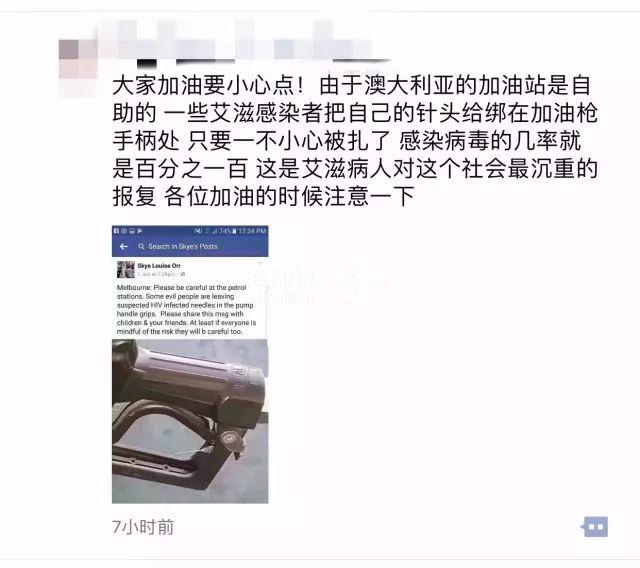Open Skye Louise Orr profile picture
The height and width of the screenshot is (568, 640).
[x=126, y=270]
